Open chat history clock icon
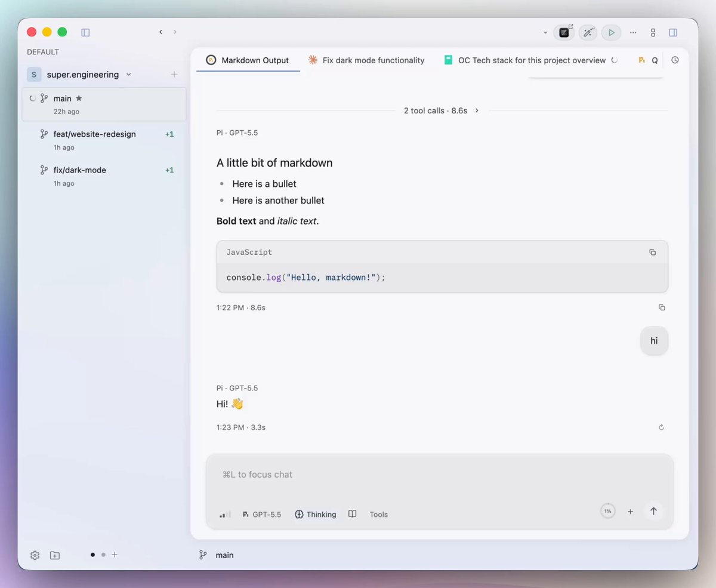Image resolution: width=716 pixels, height=588 pixels. (x=675, y=60)
